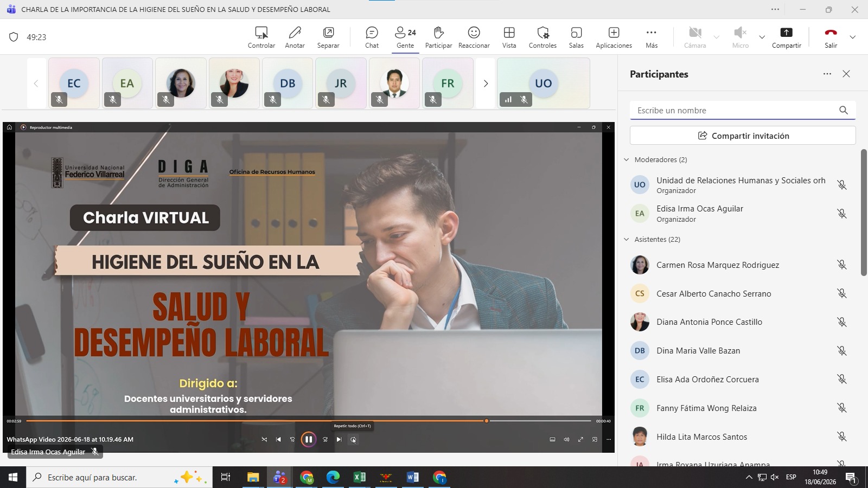This screenshot has width=868, height=488.
Task: Open Reaccionar emoji menu
Action: [x=474, y=37]
